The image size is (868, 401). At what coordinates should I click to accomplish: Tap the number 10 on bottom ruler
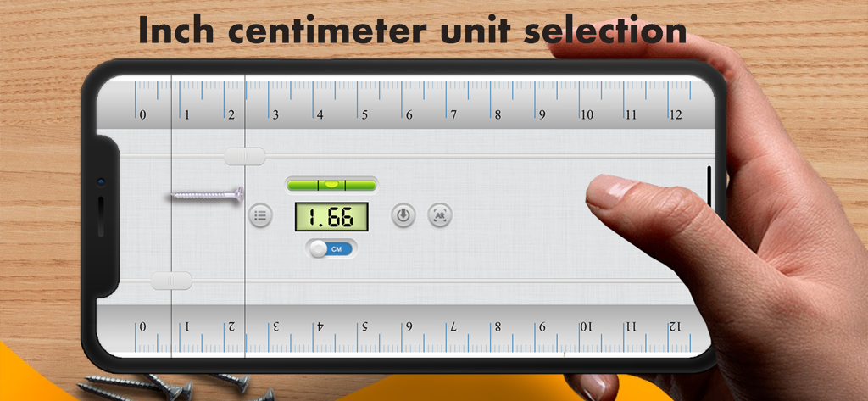tap(587, 326)
